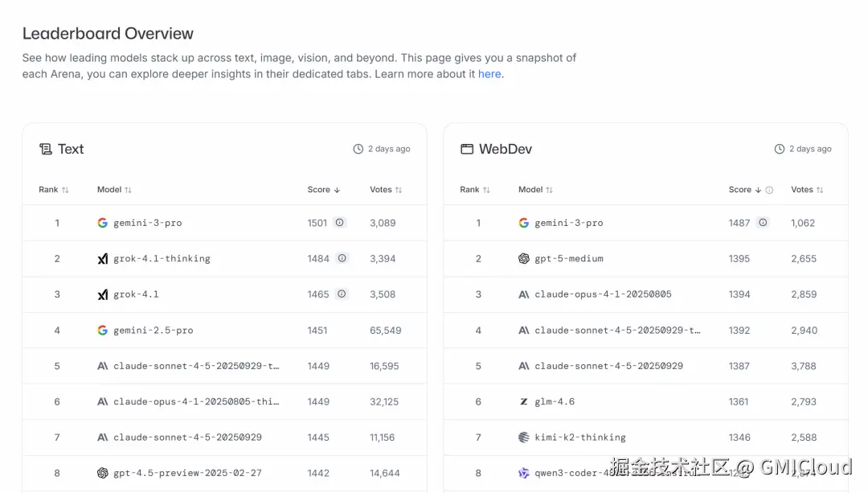
Task: Click the info icon next to score 1484
Action: (342, 258)
